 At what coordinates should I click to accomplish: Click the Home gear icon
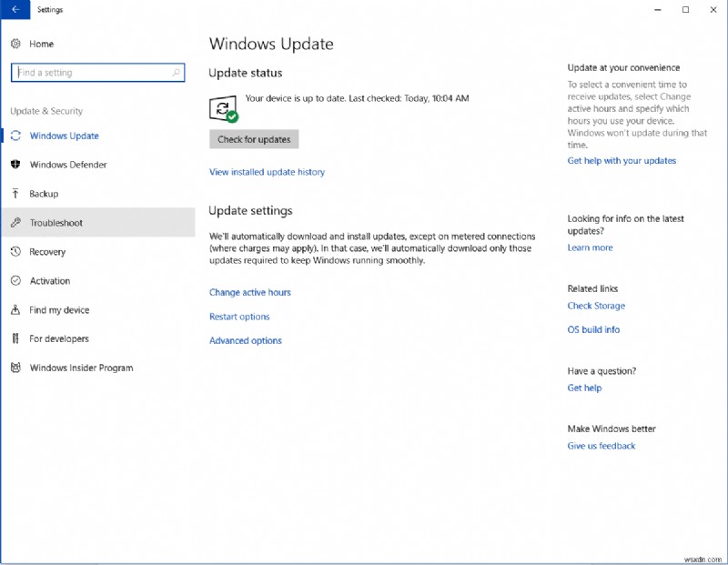point(15,44)
